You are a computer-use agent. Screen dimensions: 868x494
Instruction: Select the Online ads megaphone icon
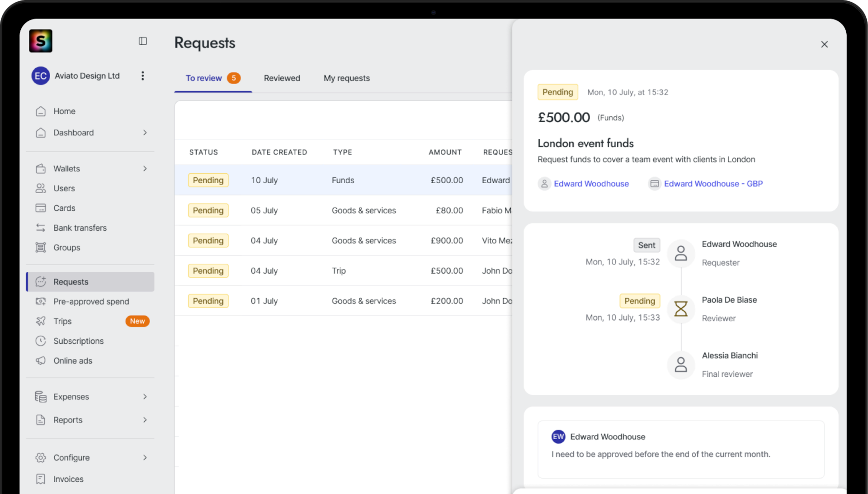pos(41,361)
